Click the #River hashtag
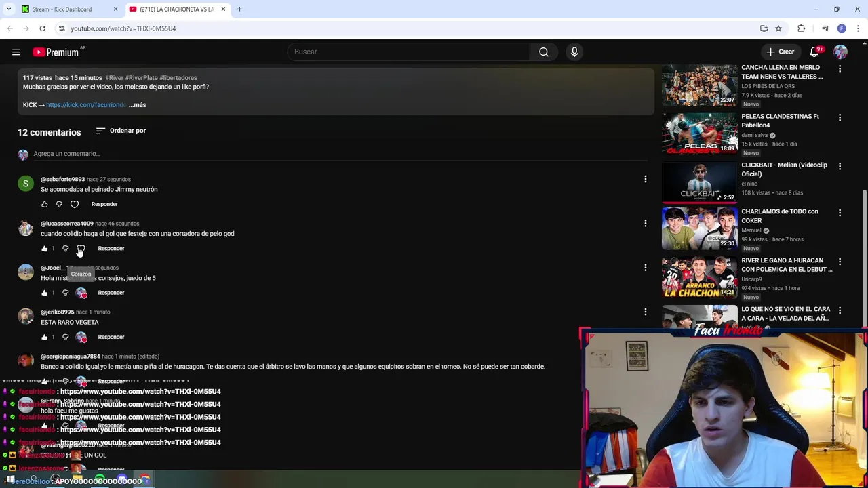 [115, 78]
